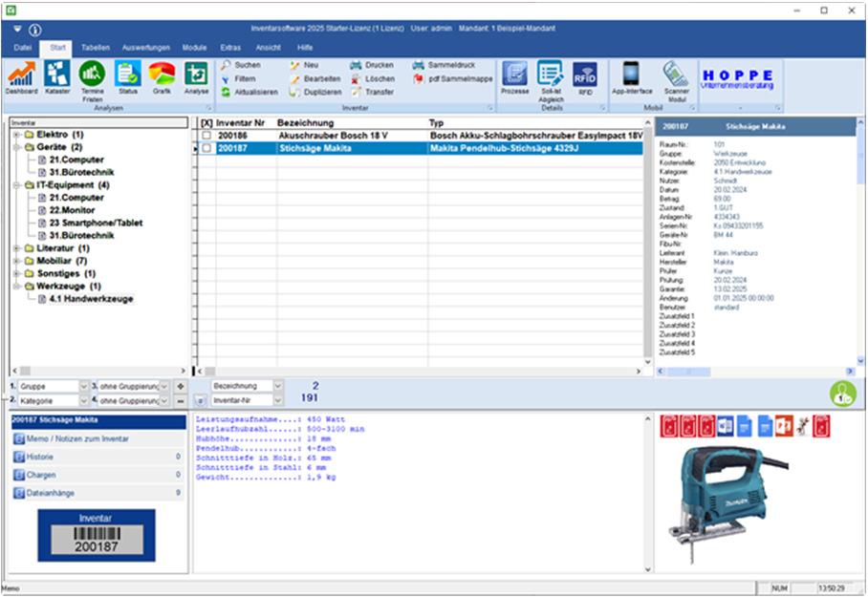Launch the Analyse icon
868x597 pixels.
(x=196, y=77)
